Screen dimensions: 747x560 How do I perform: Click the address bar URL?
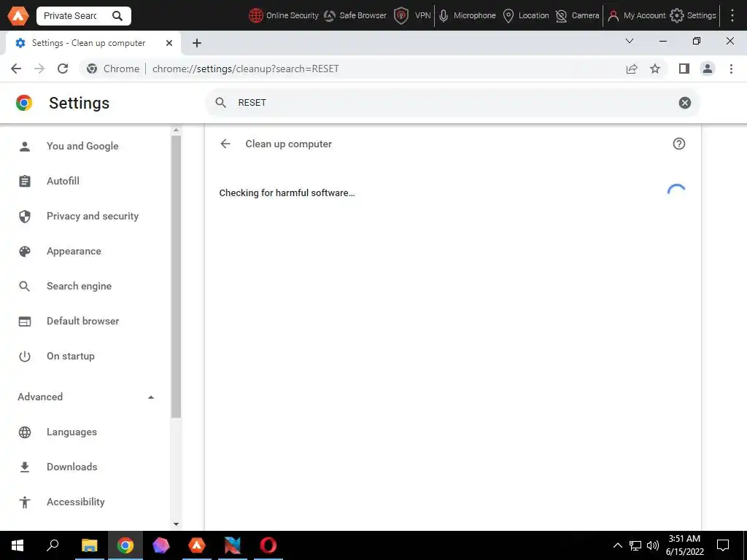(x=245, y=69)
